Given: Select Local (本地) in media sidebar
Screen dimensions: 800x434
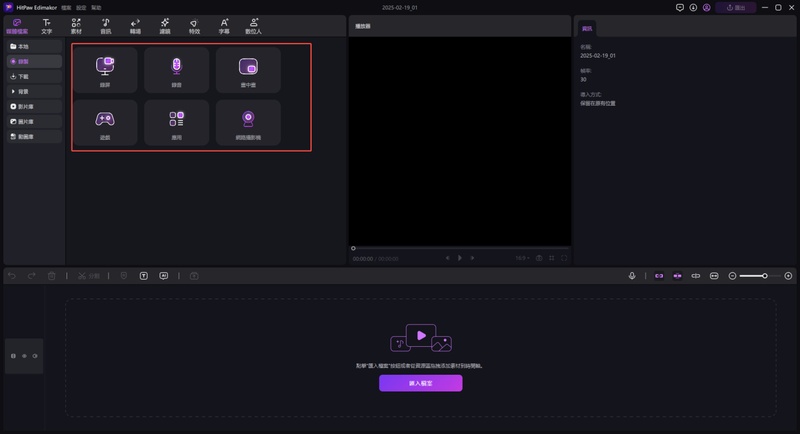Looking at the screenshot, I should tap(34, 46).
